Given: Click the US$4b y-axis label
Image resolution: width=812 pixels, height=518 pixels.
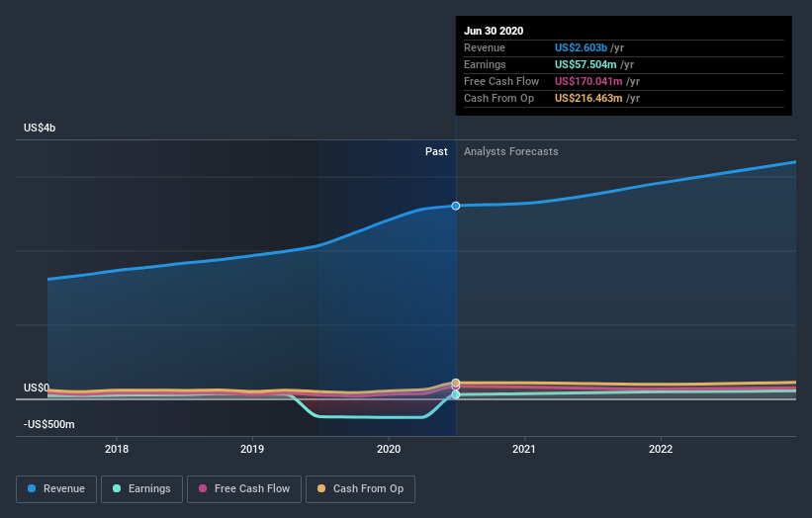Looking at the screenshot, I should coord(40,128).
